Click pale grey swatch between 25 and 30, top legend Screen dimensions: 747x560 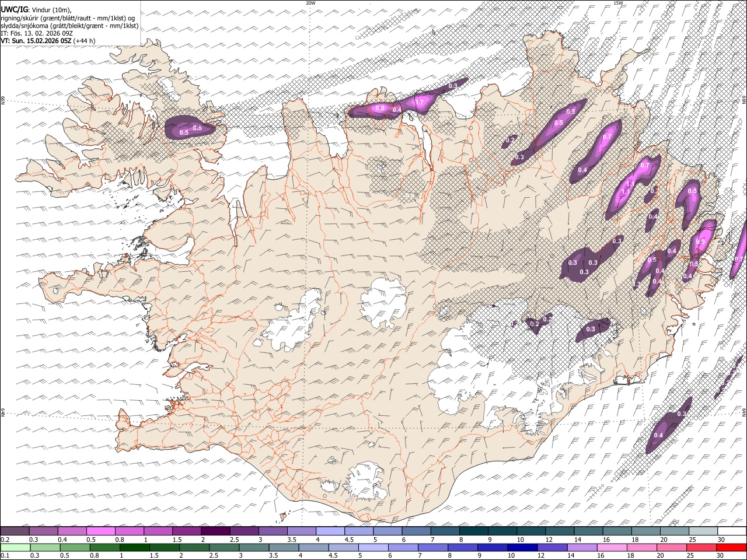703,531
